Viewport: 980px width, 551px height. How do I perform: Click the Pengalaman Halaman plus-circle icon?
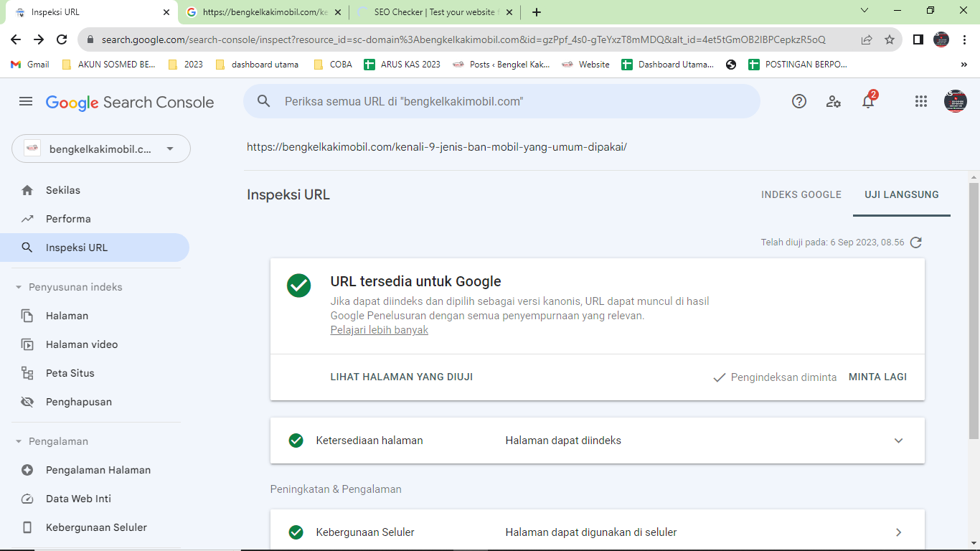27,470
